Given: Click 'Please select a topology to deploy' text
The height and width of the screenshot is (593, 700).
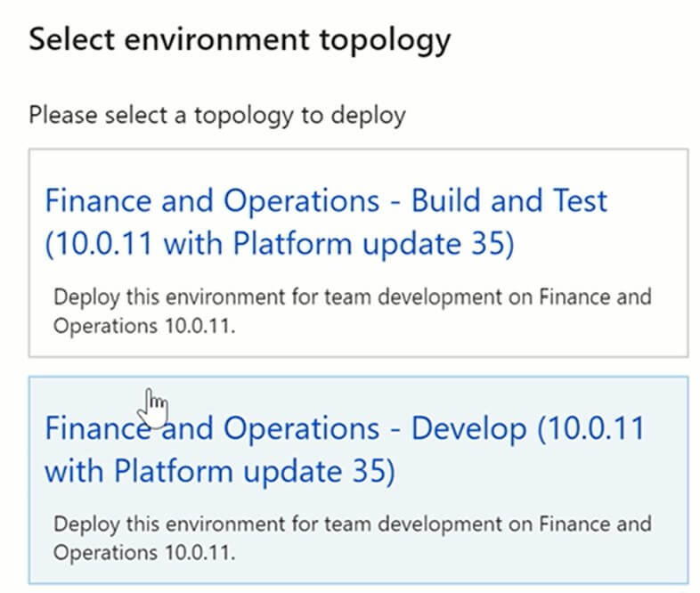Looking at the screenshot, I should (x=216, y=115).
